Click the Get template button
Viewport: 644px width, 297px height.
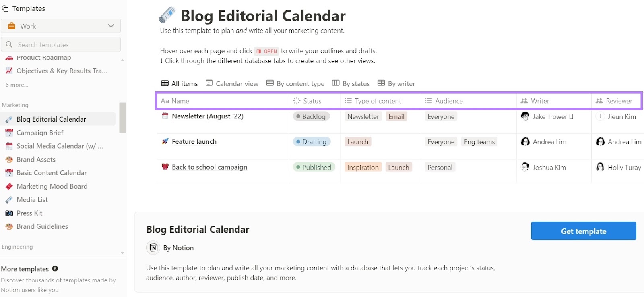583,231
